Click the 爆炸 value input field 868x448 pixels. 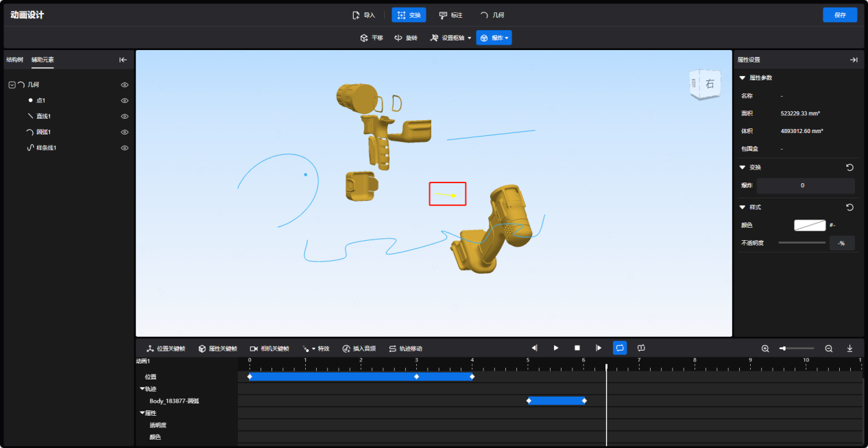(806, 186)
